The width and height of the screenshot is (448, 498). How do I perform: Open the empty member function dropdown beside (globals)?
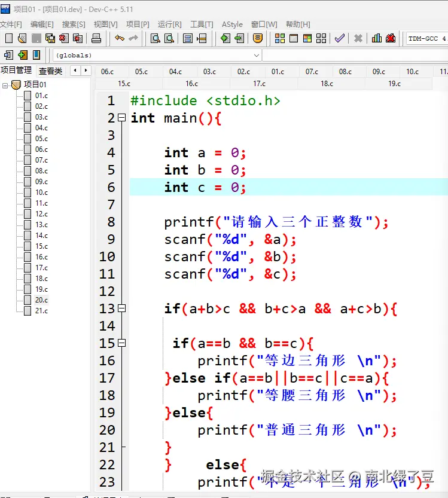coord(355,55)
